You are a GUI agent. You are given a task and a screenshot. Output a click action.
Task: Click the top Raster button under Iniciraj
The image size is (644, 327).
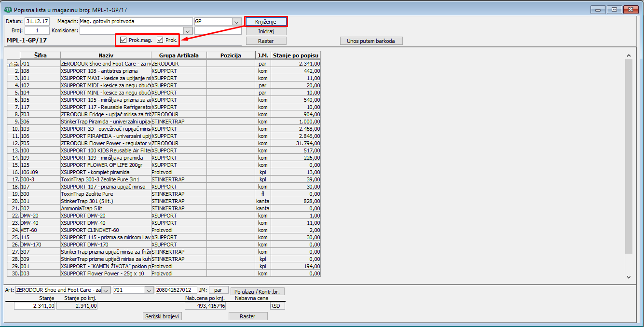(266, 41)
